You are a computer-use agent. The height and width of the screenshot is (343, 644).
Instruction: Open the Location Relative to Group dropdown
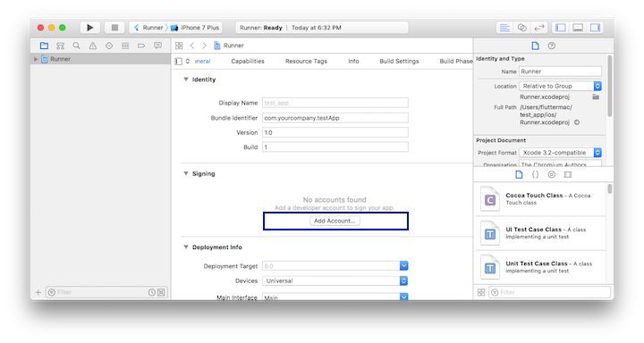[x=560, y=86]
